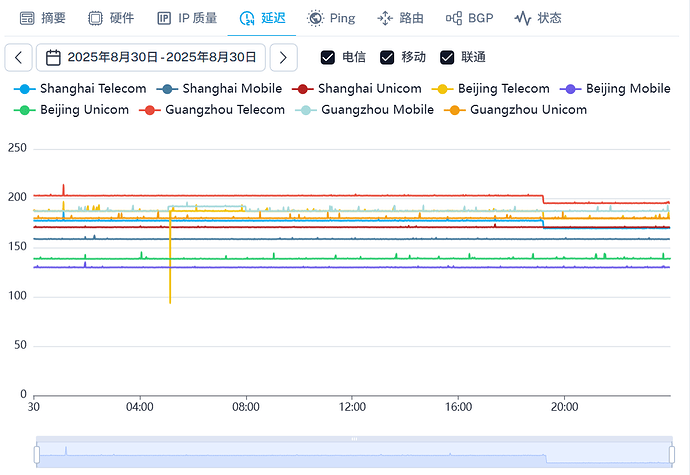Toggle the 联通 checkbox

447,57
